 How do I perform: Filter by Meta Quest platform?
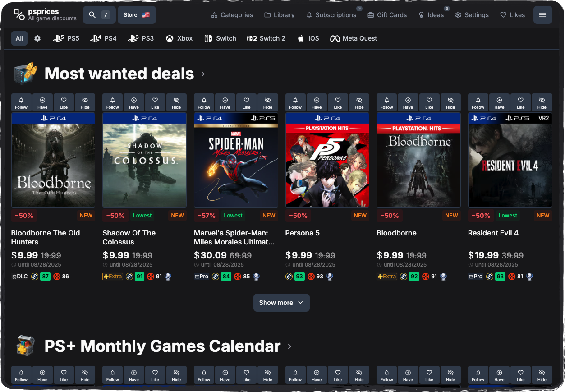[x=354, y=38]
